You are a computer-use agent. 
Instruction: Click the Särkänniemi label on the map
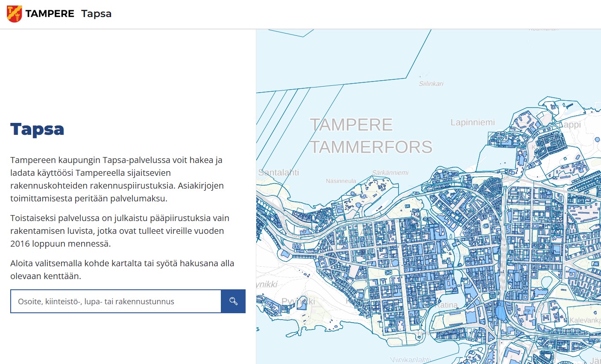pyautogui.click(x=390, y=172)
